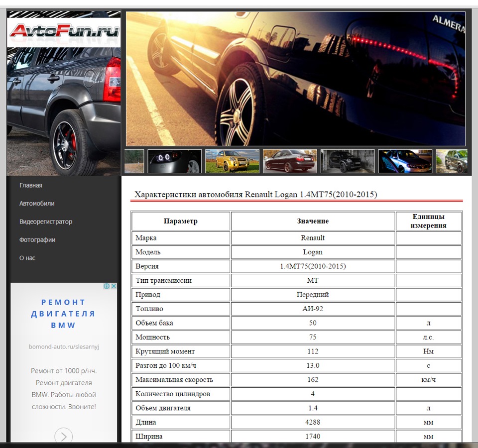Click the 'Количество цилиндров' parameter cell
The width and height of the screenshot is (478, 448).
coord(180,394)
